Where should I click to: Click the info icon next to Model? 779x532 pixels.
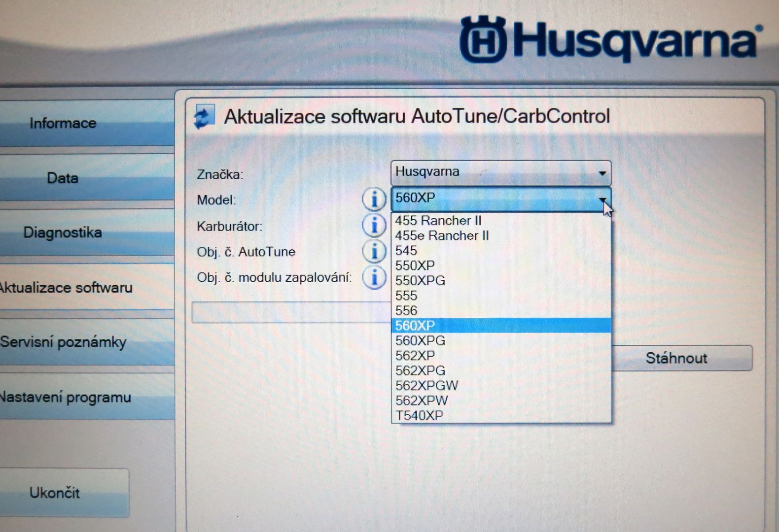374,199
